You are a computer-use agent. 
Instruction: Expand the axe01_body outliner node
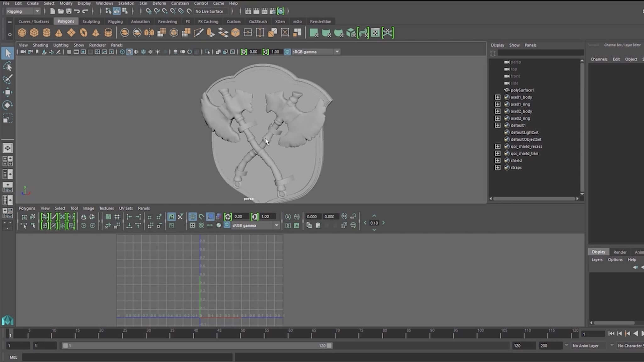pos(497,97)
